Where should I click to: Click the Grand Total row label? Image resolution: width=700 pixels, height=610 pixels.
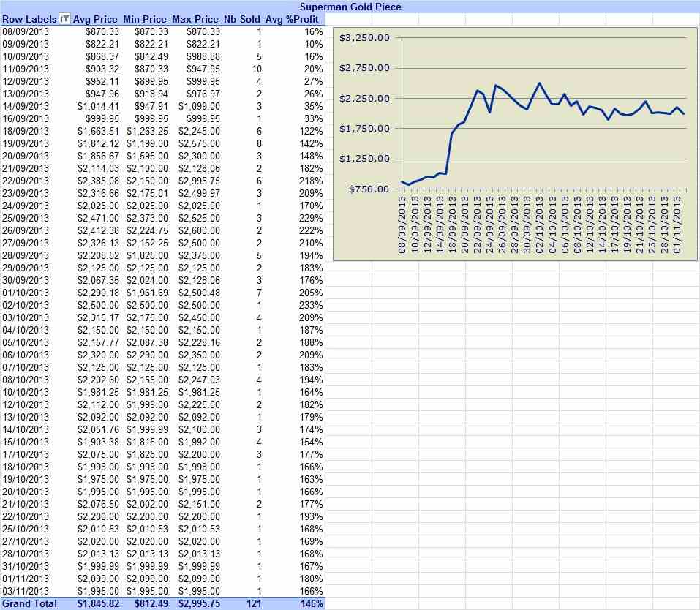click(29, 603)
